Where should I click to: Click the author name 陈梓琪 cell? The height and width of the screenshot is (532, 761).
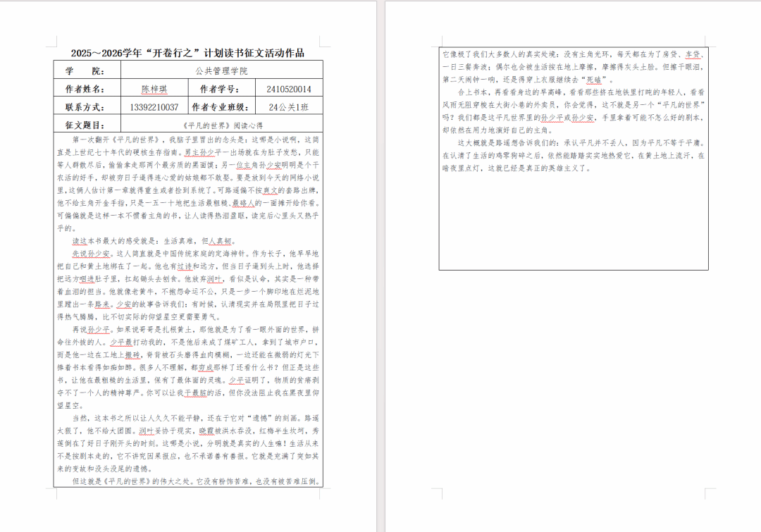point(154,88)
